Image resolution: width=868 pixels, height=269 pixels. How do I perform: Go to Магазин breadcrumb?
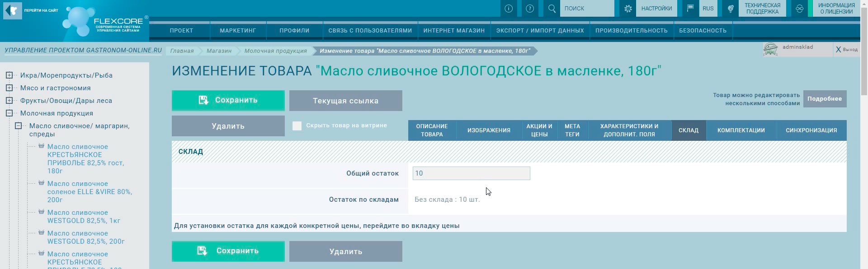pos(219,51)
